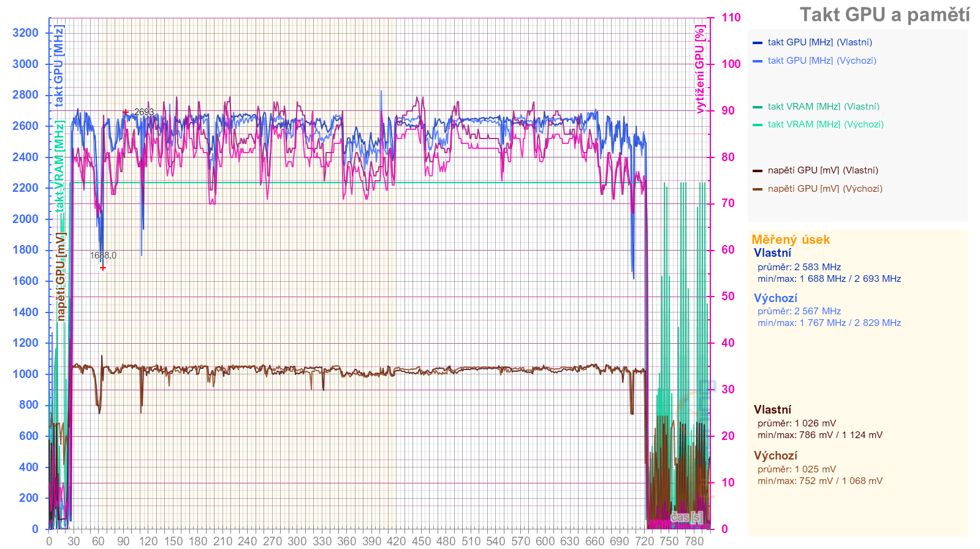Select legend entry 'takt VRAM [MHz] (Výchozí)'
Image resolution: width=980 pixels, height=549 pixels.
(x=826, y=124)
